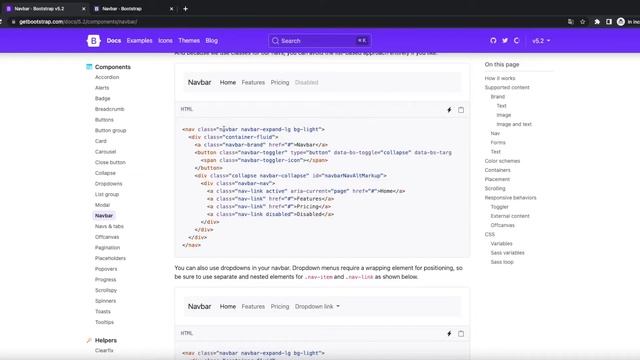Image resolution: width=640 pixels, height=360 pixels.
Task: Select active Navbar sidebar item
Action: tap(104, 216)
